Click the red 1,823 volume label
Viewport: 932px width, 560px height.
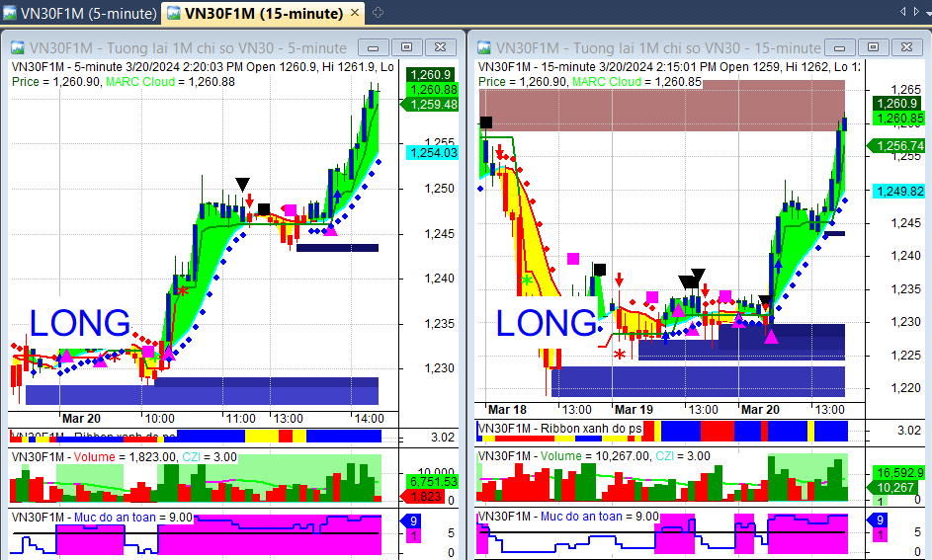coord(423,497)
